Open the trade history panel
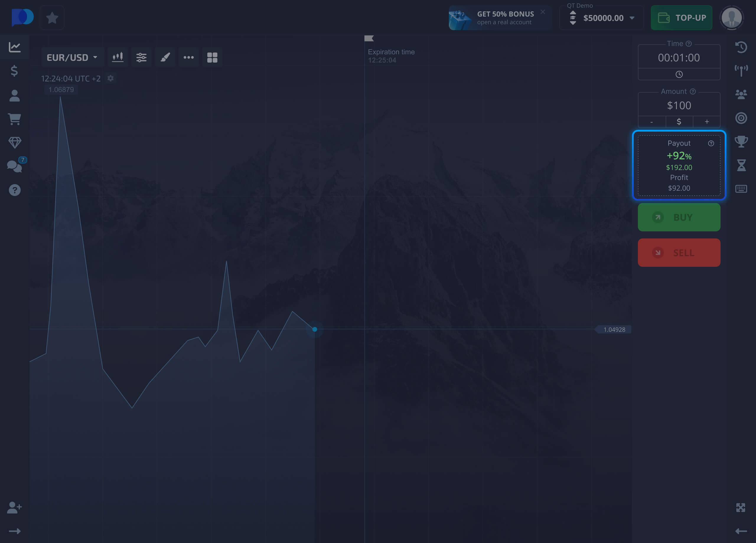The image size is (756, 543). tap(741, 47)
